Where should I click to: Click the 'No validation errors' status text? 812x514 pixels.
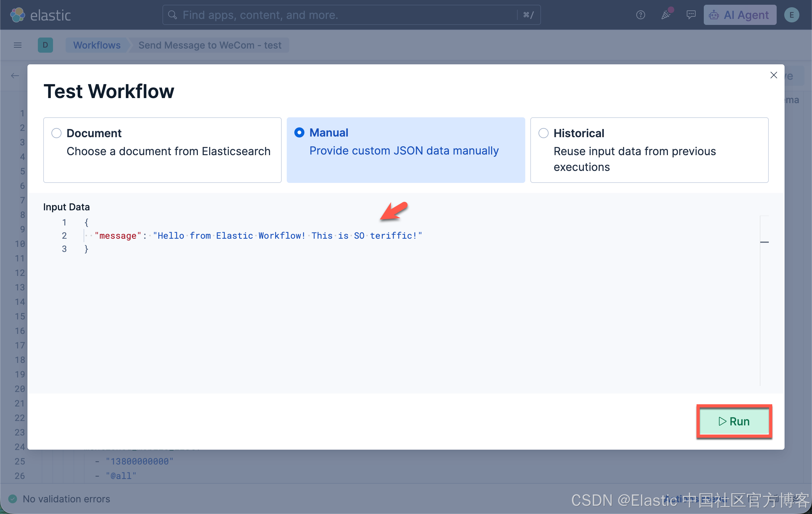[67, 499]
